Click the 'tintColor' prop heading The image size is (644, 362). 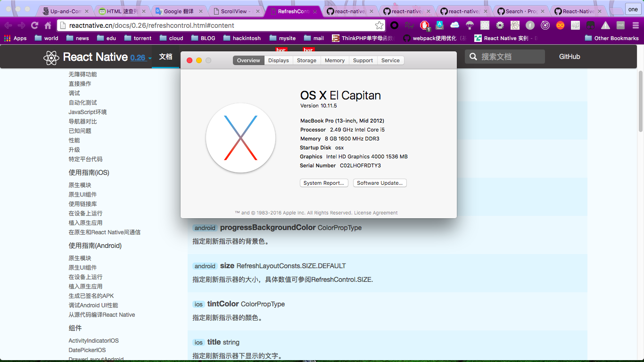click(x=223, y=304)
